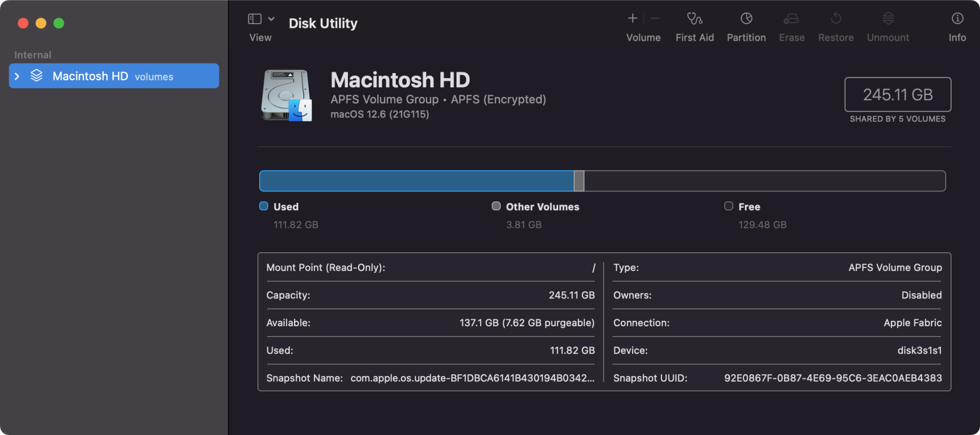Click the Used: 111.82 GB table value
Viewport: 980px width, 435px height.
point(572,351)
